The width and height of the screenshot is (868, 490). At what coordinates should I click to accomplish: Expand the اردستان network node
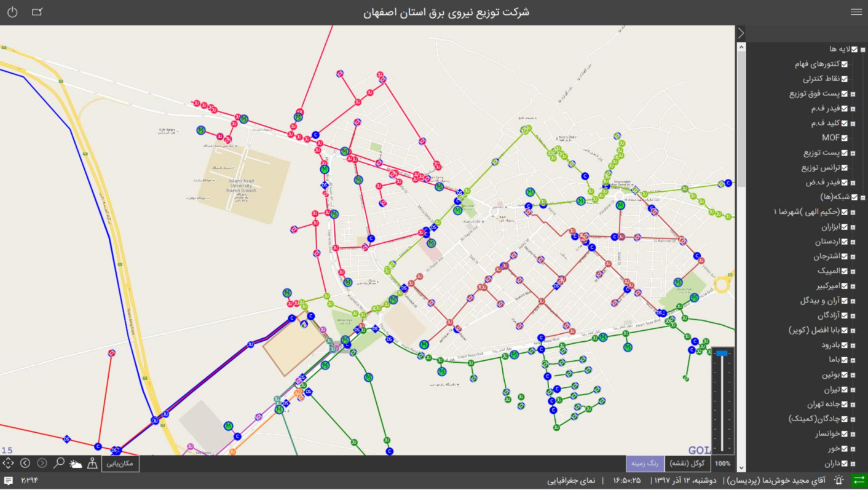pyautogui.click(x=853, y=242)
